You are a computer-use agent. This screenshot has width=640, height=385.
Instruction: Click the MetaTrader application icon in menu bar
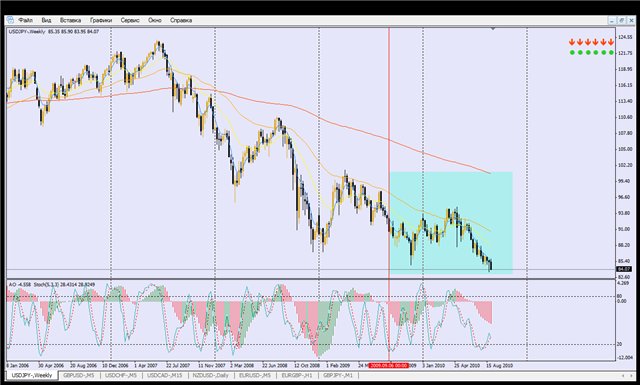[10, 20]
